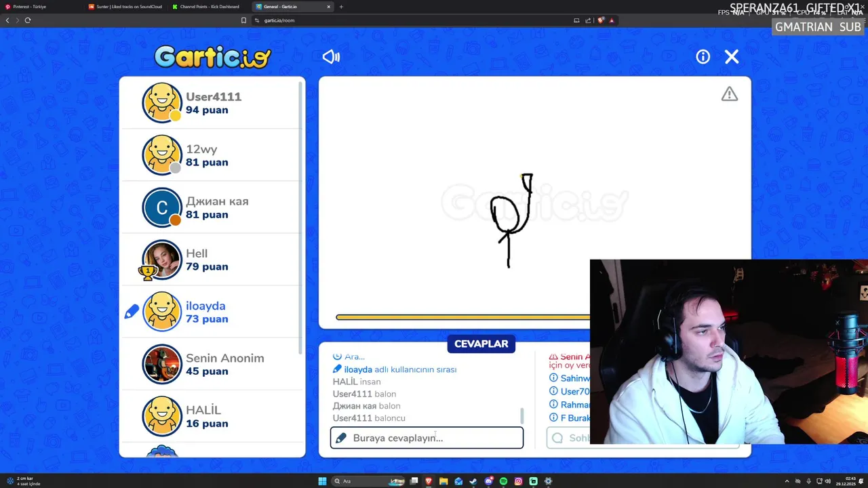Click the 'HALİL insan' answer line
868x488 pixels.
(x=357, y=382)
